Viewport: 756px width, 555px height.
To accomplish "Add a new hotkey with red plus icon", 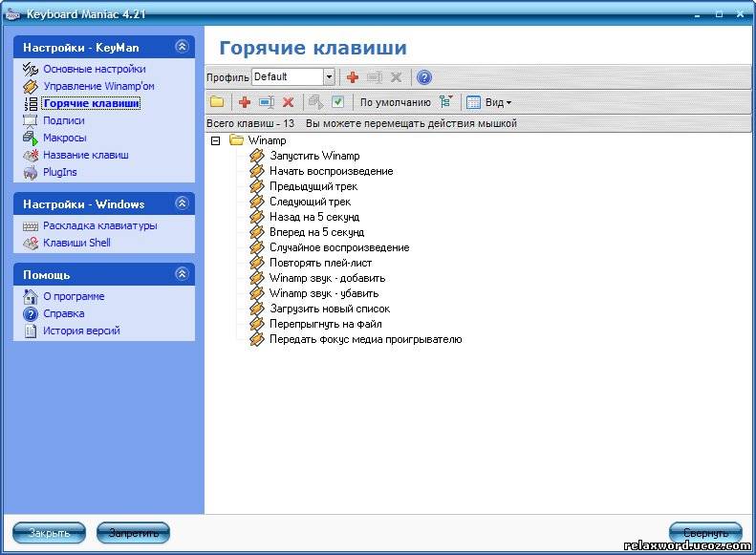I will pyautogui.click(x=245, y=102).
